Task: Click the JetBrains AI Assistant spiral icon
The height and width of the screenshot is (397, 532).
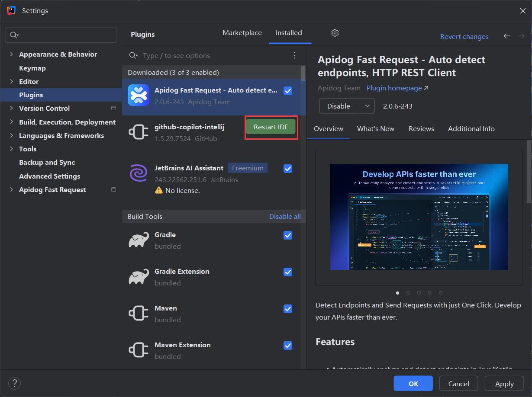Action: 139,173
